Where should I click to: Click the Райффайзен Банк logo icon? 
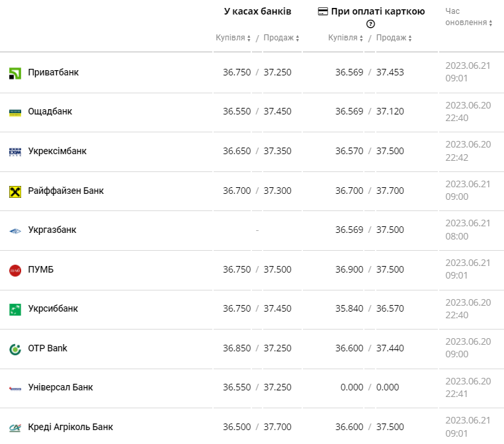click(15, 192)
